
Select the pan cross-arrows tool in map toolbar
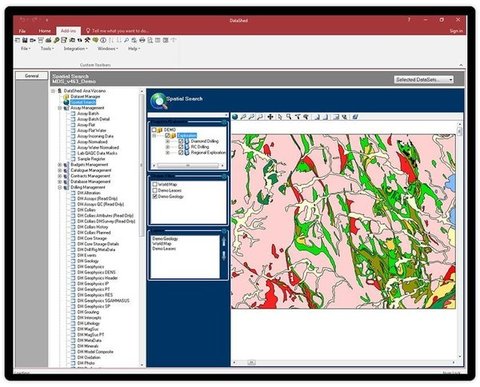(270, 117)
